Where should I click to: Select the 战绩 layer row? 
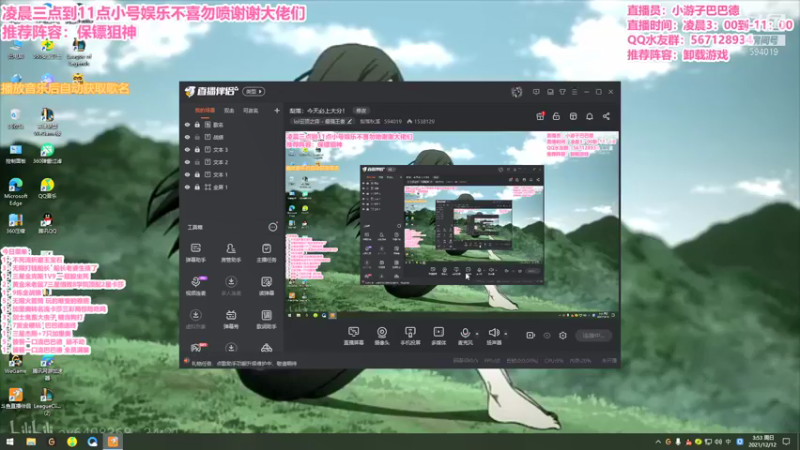pos(232,137)
